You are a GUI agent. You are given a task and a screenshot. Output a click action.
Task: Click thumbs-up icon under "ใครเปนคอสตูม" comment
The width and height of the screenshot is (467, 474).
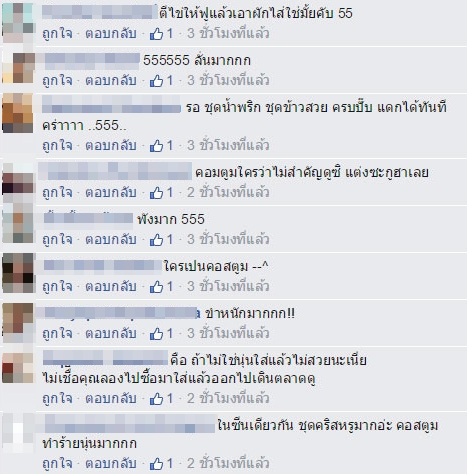pyautogui.click(x=156, y=286)
